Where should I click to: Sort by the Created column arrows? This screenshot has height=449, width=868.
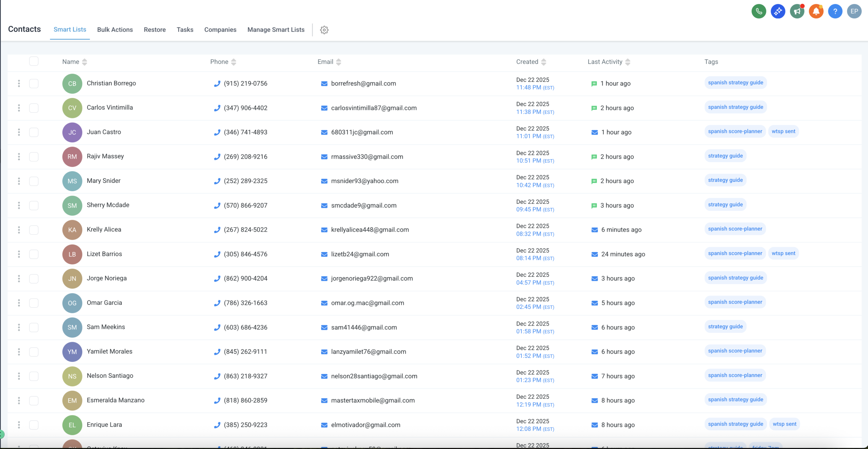pyautogui.click(x=544, y=62)
